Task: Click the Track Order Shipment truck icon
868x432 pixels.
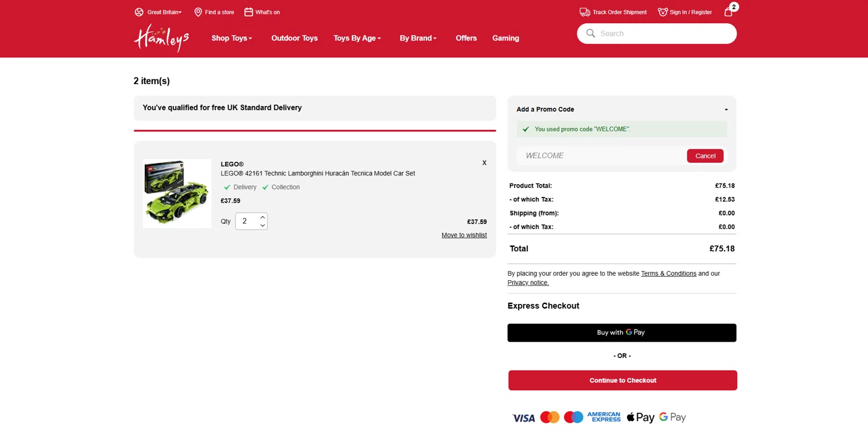Action: [585, 12]
